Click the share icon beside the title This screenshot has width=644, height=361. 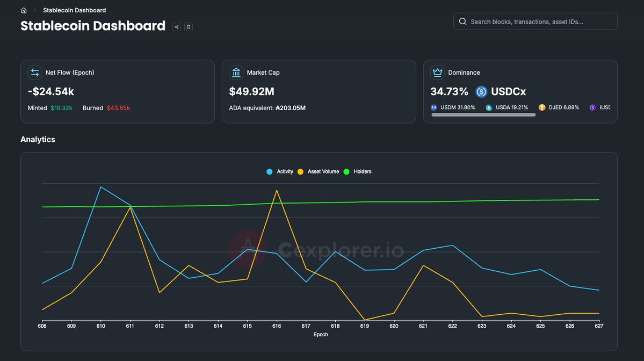click(177, 27)
